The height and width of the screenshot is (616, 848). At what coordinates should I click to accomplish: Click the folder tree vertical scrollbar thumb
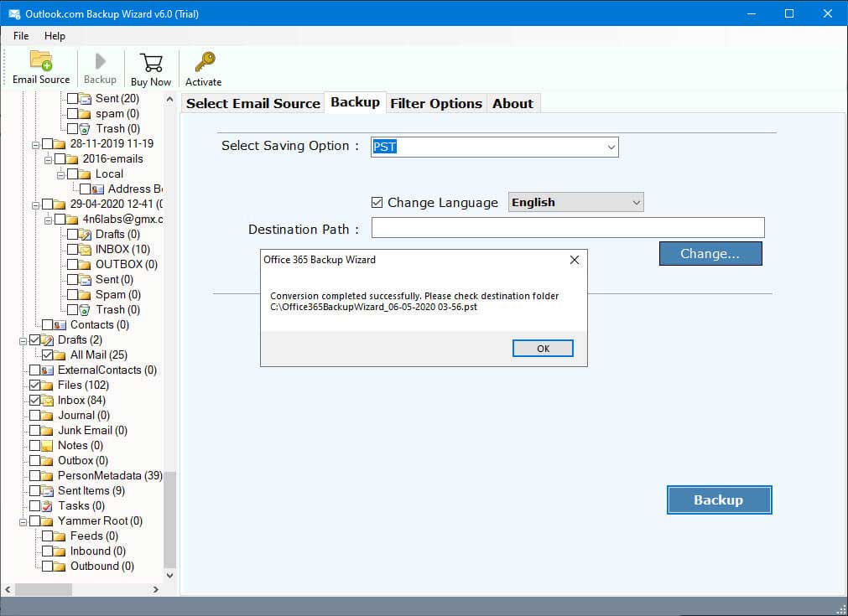point(169,520)
